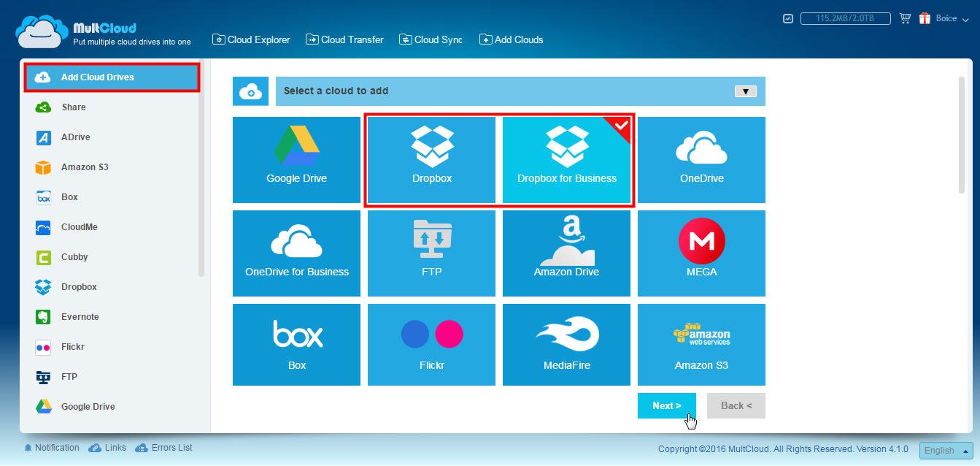The height and width of the screenshot is (466, 980).
Task: Open Cloud Explorer
Action: tap(251, 39)
